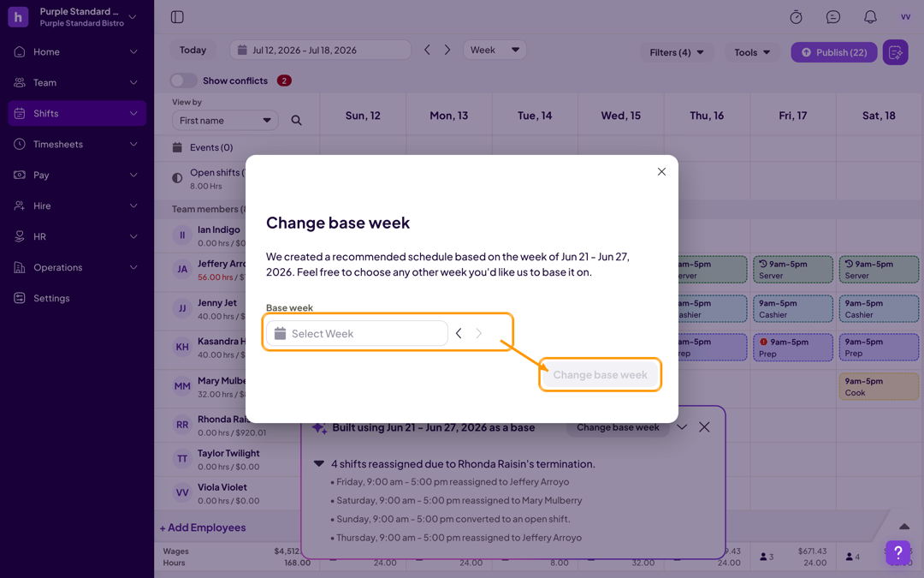Viewport: 924px width, 578px height.
Task: Expand the Timesheets sidebar chevron
Action: click(x=133, y=144)
